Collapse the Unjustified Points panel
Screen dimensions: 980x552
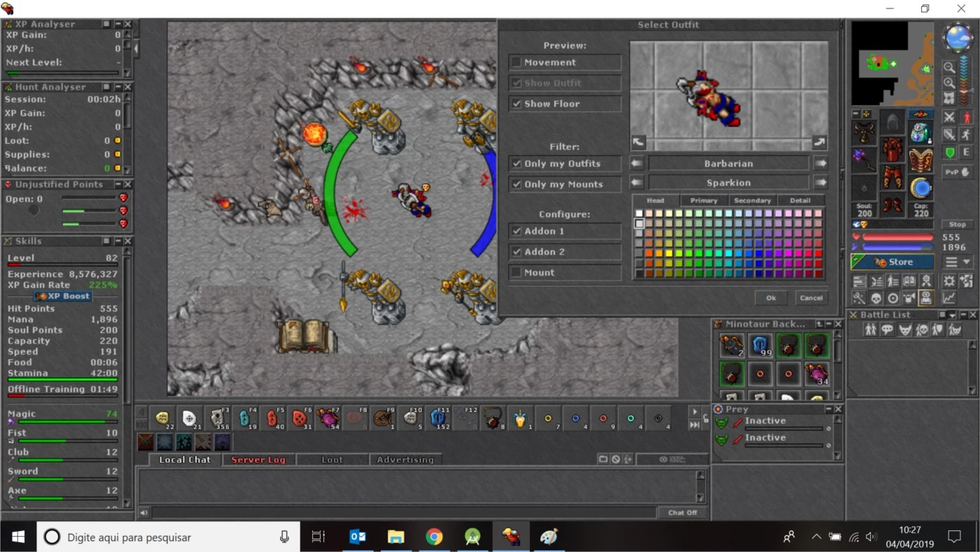click(118, 184)
